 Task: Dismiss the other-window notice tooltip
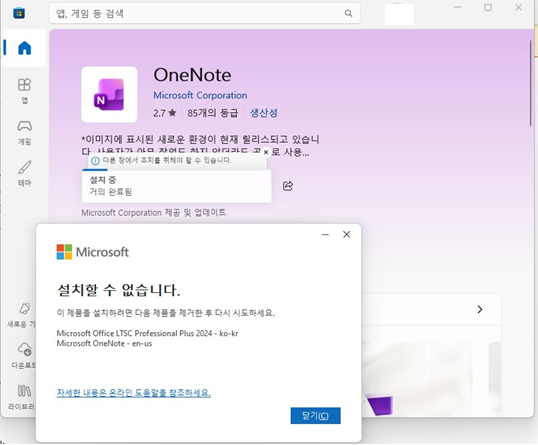[266, 152]
